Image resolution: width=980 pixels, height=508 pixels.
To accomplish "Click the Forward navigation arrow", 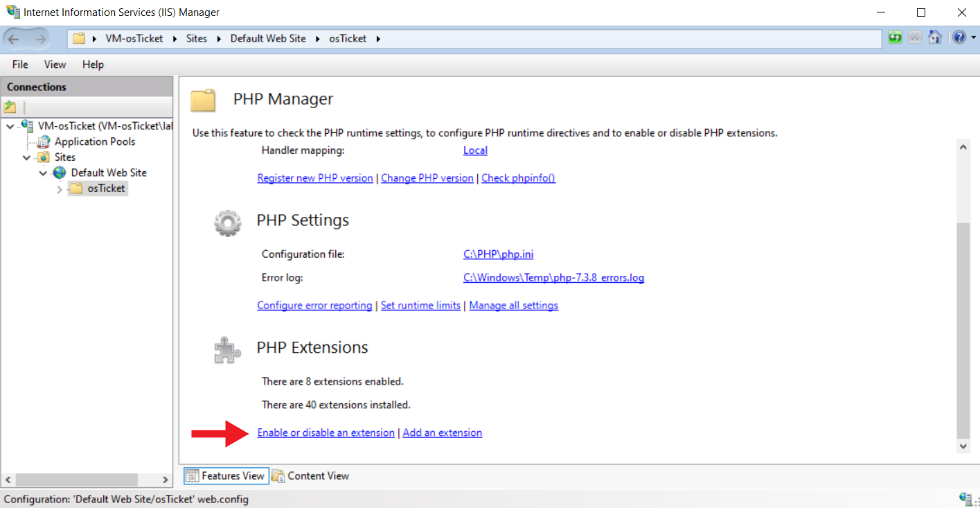I will (40, 39).
